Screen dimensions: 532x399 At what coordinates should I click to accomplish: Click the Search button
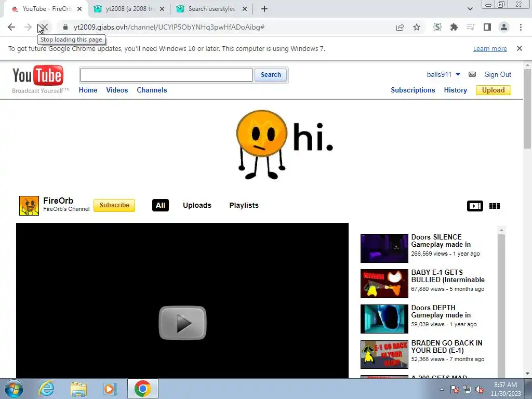click(271, 75)
